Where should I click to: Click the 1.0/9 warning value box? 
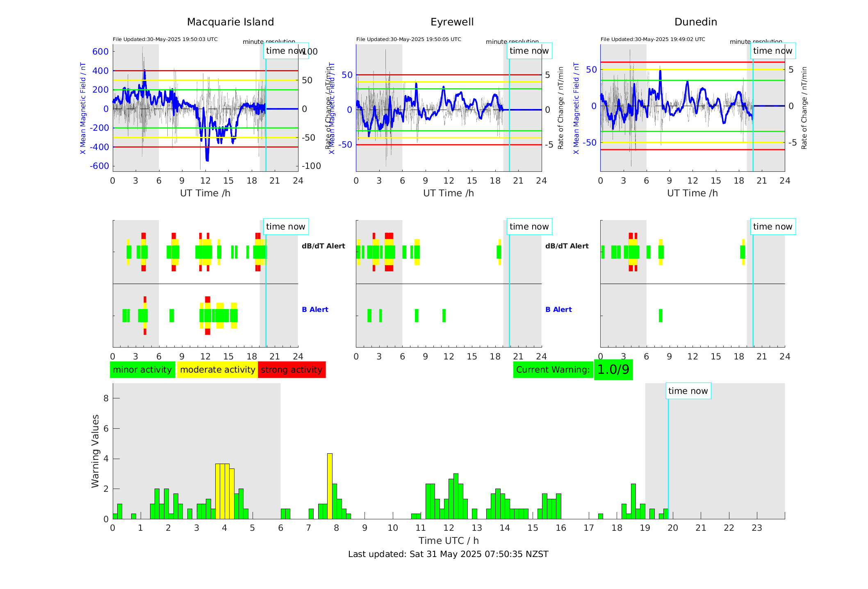[x=613, y=370]
